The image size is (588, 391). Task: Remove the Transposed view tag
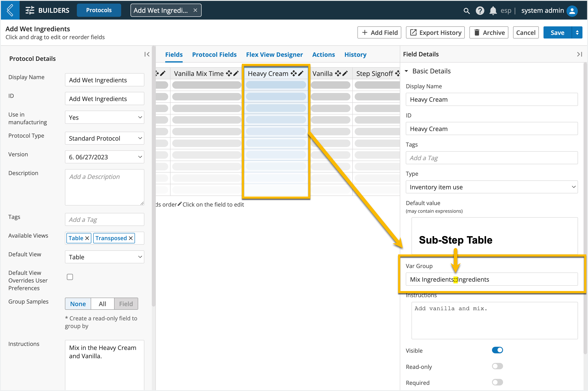(x=131, y=238)
